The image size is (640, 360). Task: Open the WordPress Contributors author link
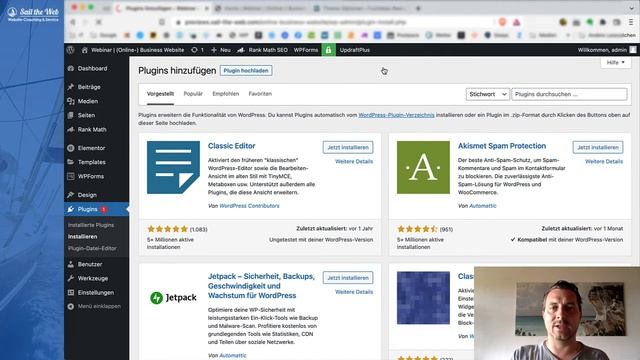tap(249, 206)
